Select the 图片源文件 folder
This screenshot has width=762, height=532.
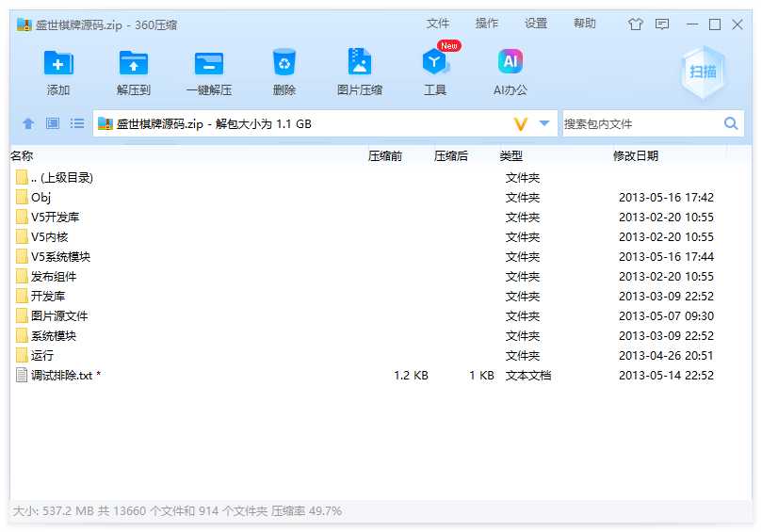click(381, 315)
